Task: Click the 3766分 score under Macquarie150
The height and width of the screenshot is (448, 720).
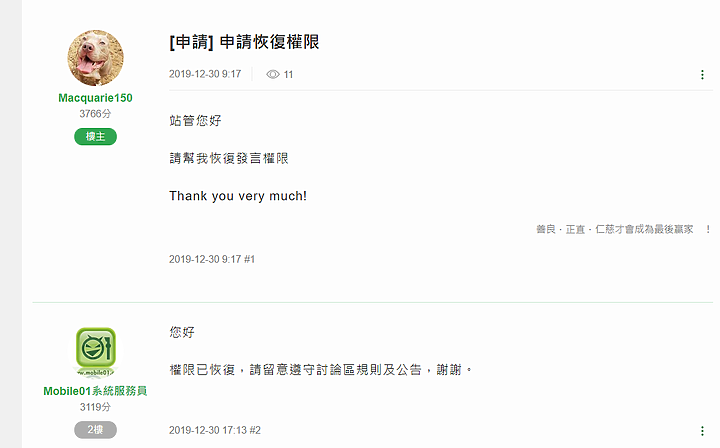Action: pyautogui.click(x=95, y=113)
